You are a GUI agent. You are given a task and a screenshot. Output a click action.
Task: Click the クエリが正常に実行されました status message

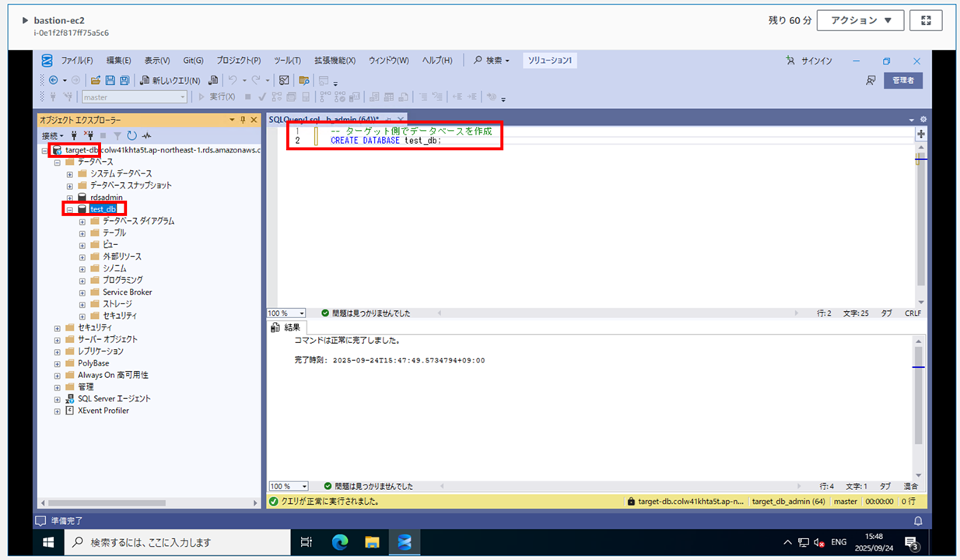(x=330, y=502)
